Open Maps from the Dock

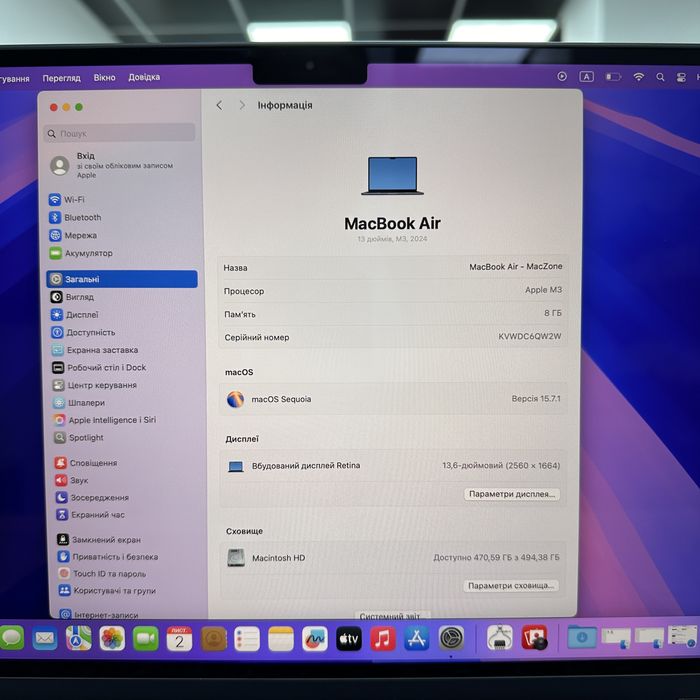coord(79,638)
